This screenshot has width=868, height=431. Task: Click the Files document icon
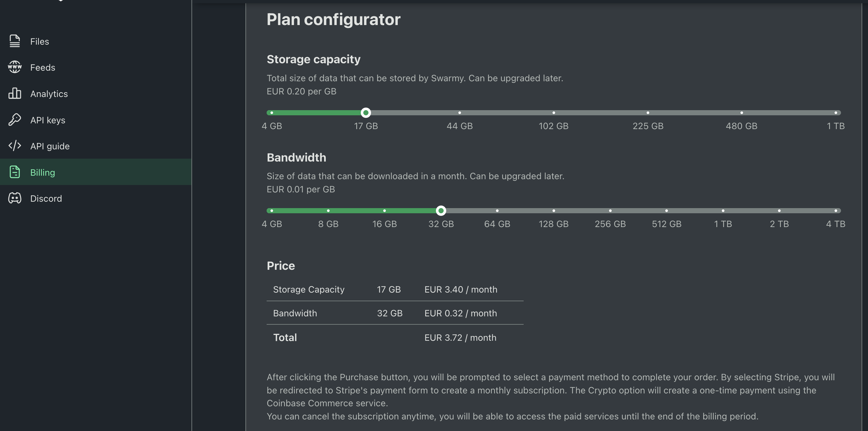[14, 41]
